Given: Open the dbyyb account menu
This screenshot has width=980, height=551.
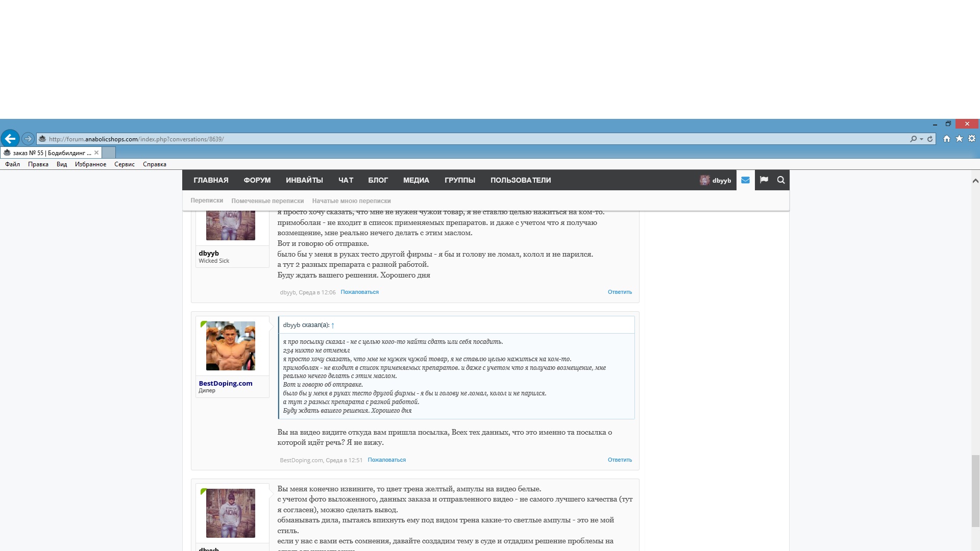Looking at the screenshot, I should click(716, 180).
